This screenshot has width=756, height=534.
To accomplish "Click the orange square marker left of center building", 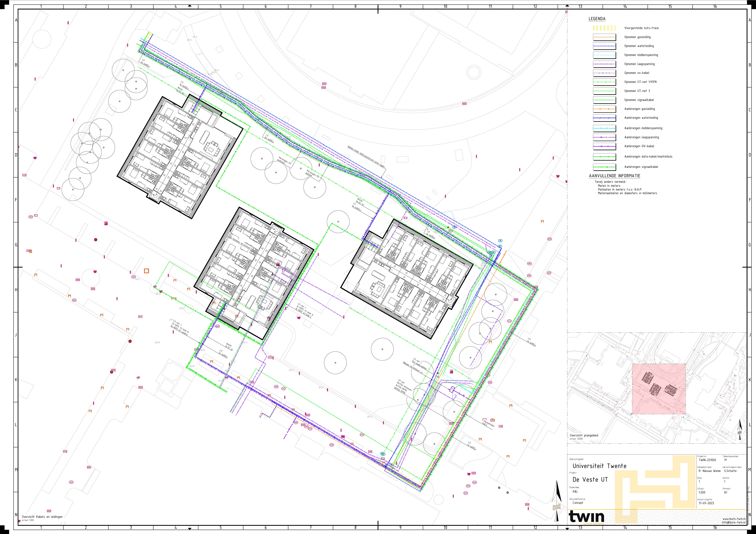I will [x=147, y=271].
